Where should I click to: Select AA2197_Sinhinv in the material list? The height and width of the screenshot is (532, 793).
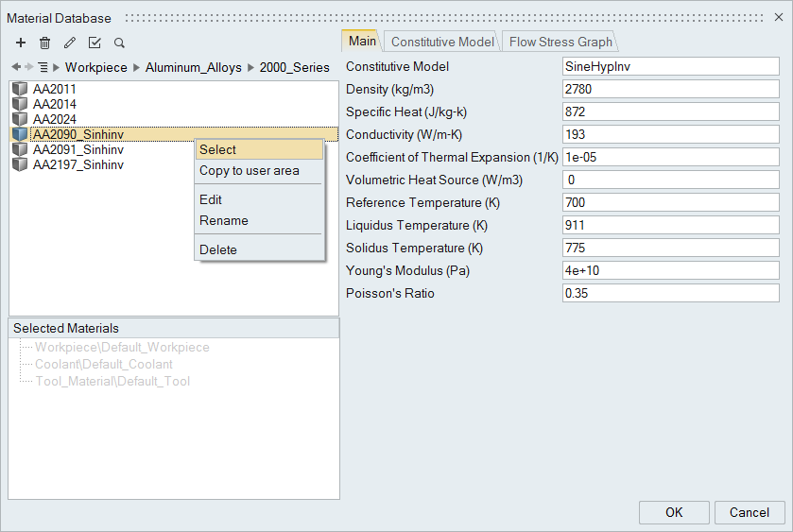(78, 164)
